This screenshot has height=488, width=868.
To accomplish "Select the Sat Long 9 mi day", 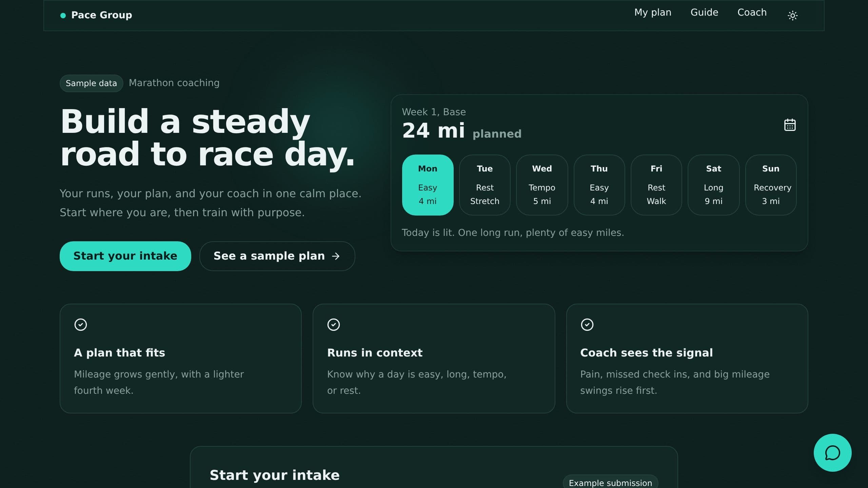I will [713, 185].
